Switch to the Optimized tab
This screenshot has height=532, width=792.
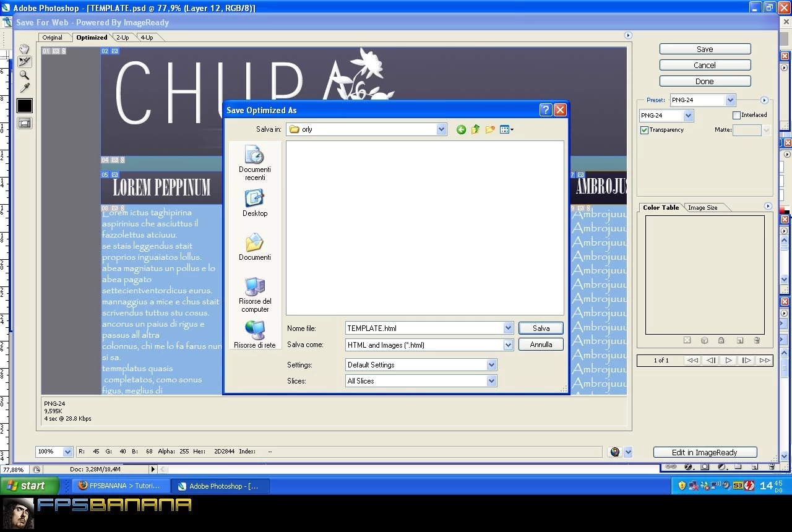click(x=92, y=37)
